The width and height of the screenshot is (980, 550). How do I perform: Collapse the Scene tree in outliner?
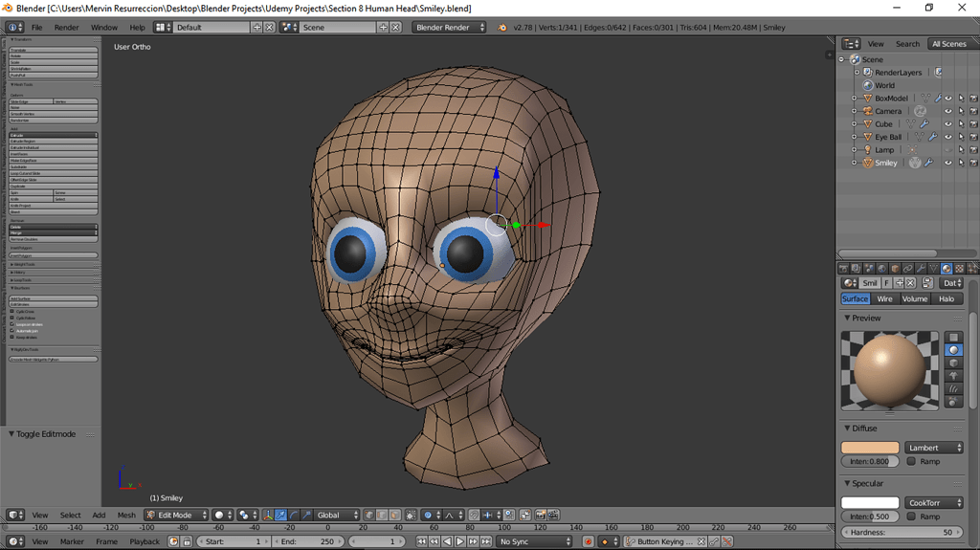coord(841,59)
